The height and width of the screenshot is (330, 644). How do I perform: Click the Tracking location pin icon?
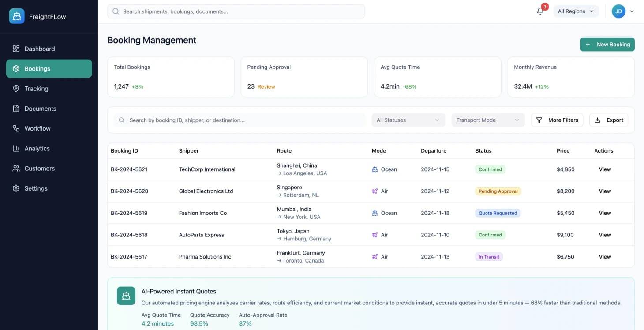(16, 89)
